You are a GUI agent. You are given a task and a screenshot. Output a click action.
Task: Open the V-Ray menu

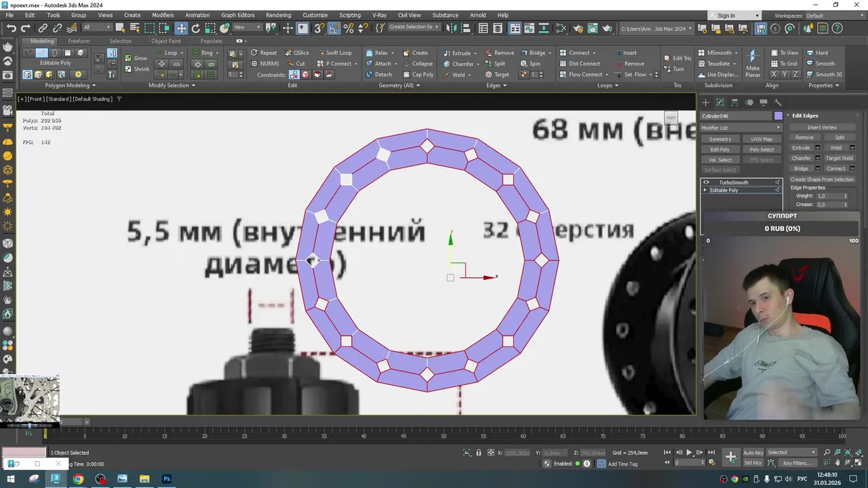(x=380, y=15)
